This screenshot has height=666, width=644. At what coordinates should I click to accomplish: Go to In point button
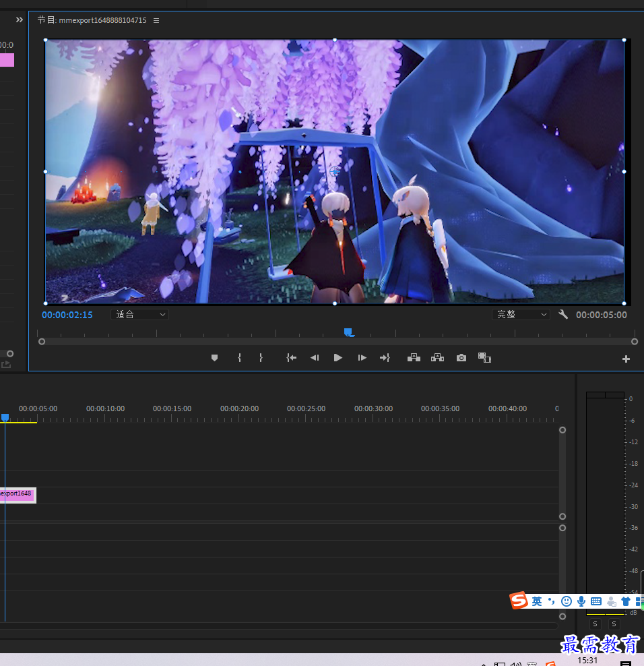point(291,358)
